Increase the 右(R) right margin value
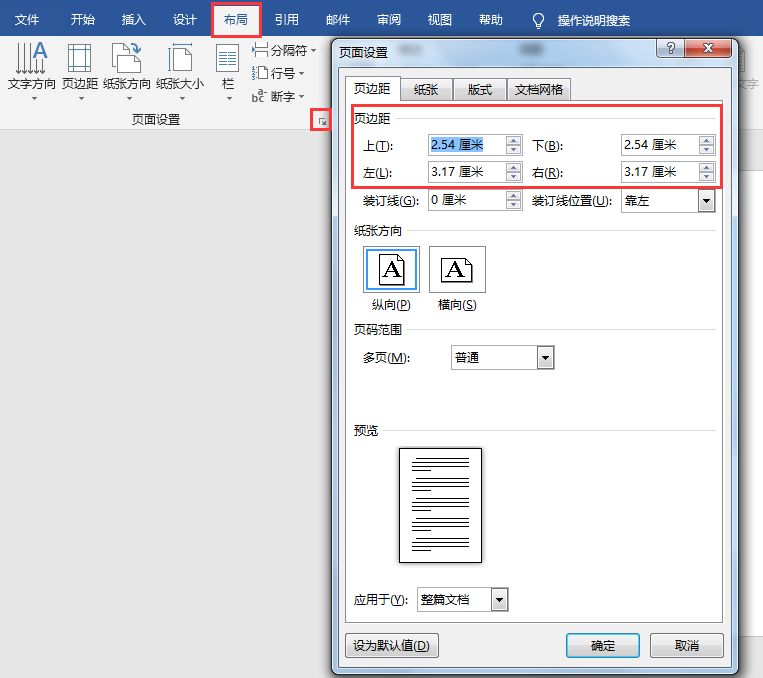This screenshot has width=763, height=678. pyautogui.click(x=707, y=167)
